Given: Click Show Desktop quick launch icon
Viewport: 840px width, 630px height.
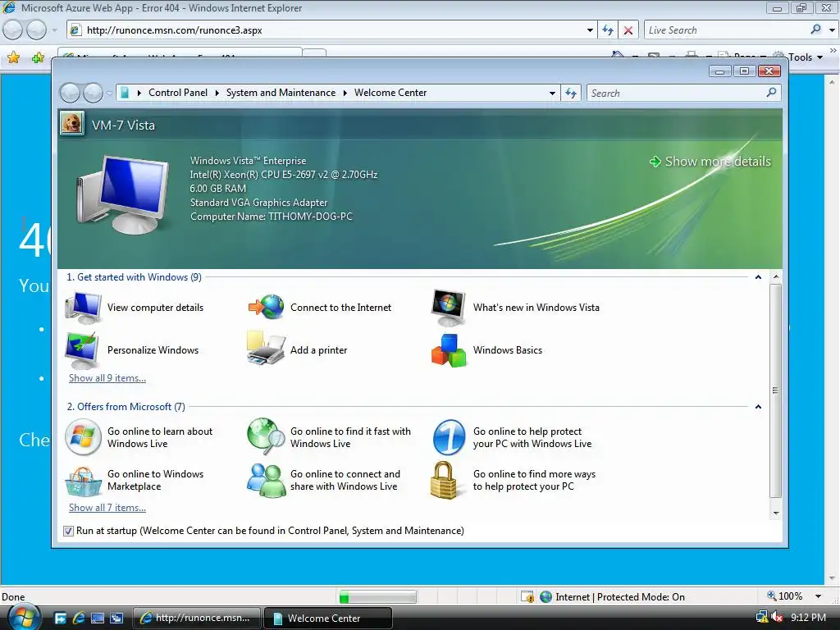Looking at the screenshot, I should pyautogui.click(x=98, y=618).
